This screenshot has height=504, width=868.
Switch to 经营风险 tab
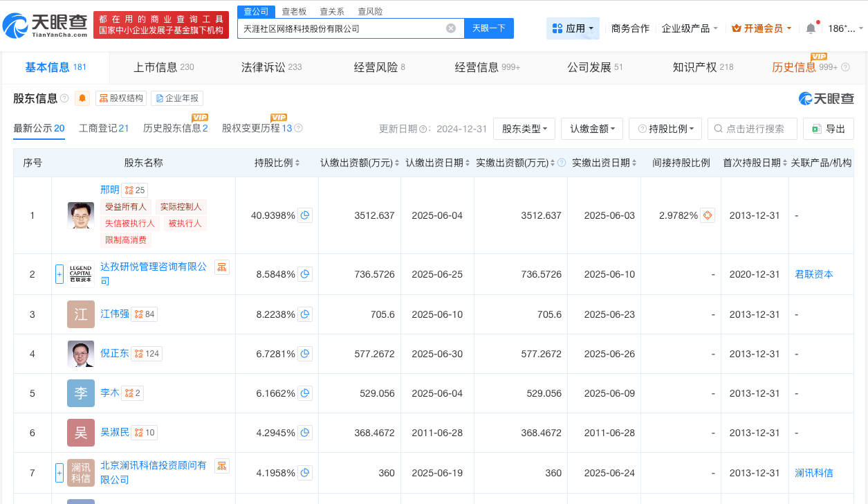click(x=379, y=67)
